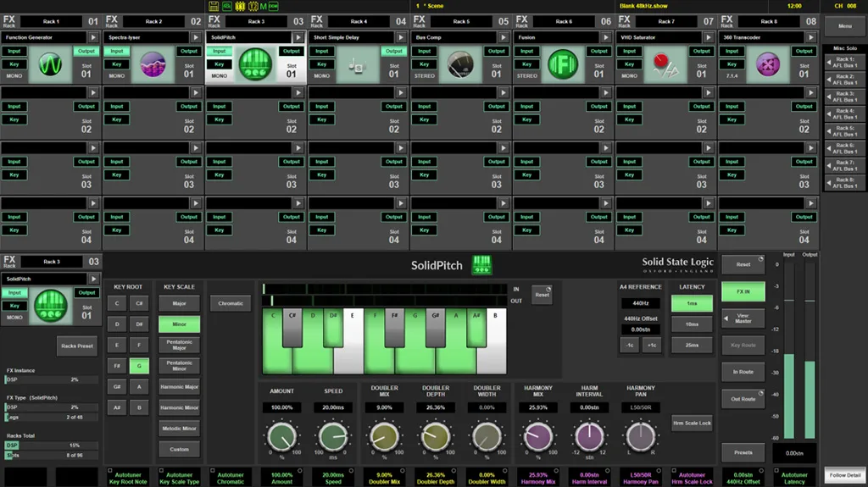Click the 440Hz A4 reference value field

[x=641, y=303]
